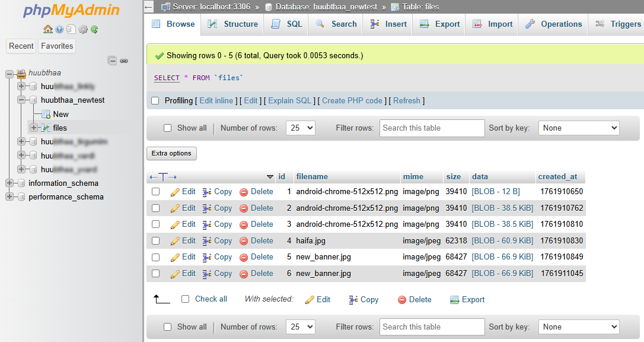Expand the information_schema node
644x342 pixels.
[x=9, y=183]
